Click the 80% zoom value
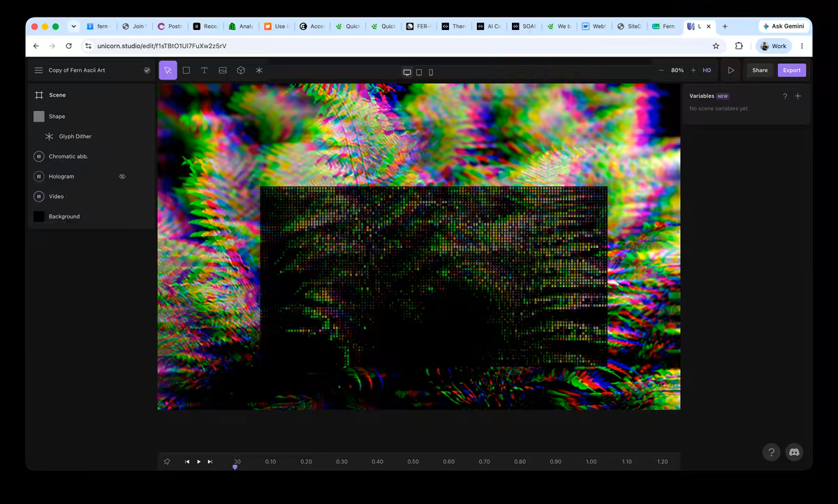The image size is (838, 504). pyautogui.click(x=677, y=71)
